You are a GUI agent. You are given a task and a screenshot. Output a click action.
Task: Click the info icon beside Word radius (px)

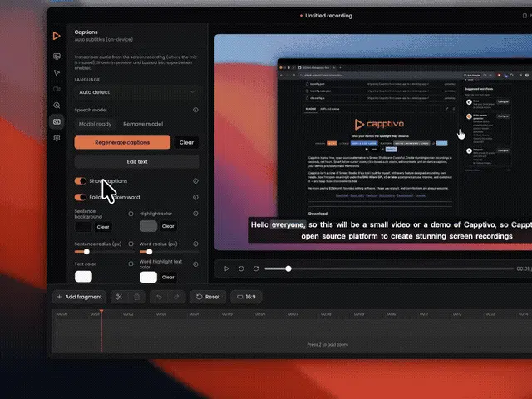pyautogui.click(x=195, y=244)
